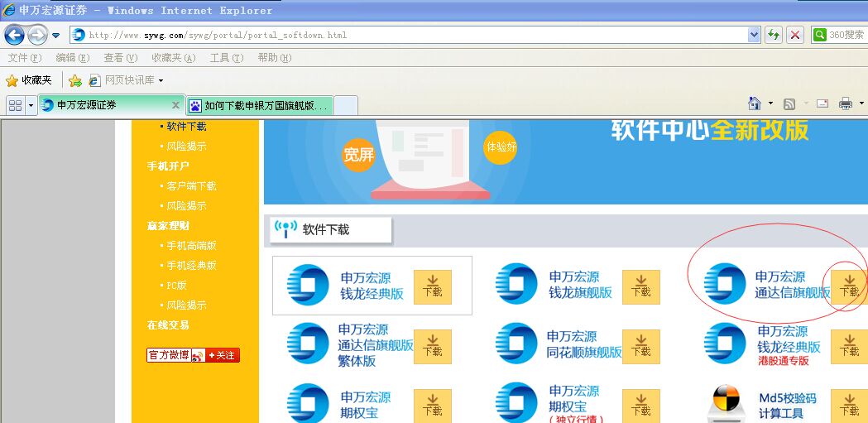
Task: Click 风险揭示 under 软件下载
Action: 186,147
